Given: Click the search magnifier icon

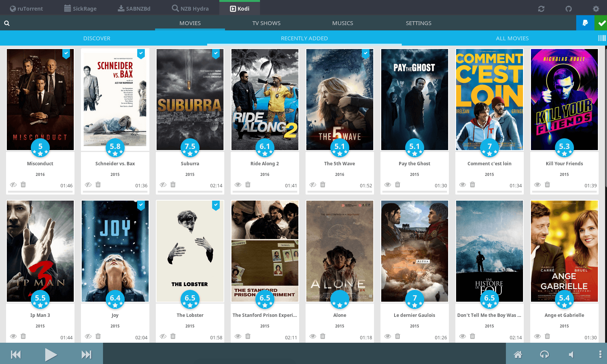Looking at the screenshot, I should tap(7, 23).
